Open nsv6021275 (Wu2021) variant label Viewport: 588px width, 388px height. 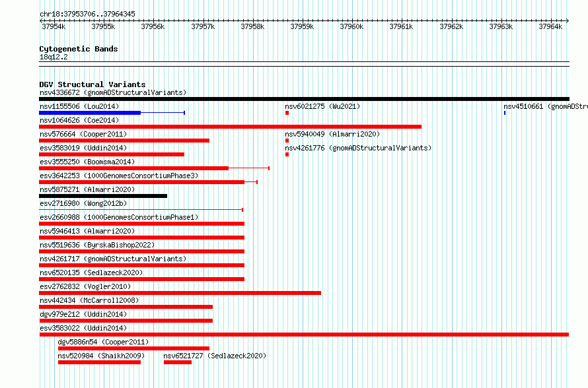tap(322, 106)
